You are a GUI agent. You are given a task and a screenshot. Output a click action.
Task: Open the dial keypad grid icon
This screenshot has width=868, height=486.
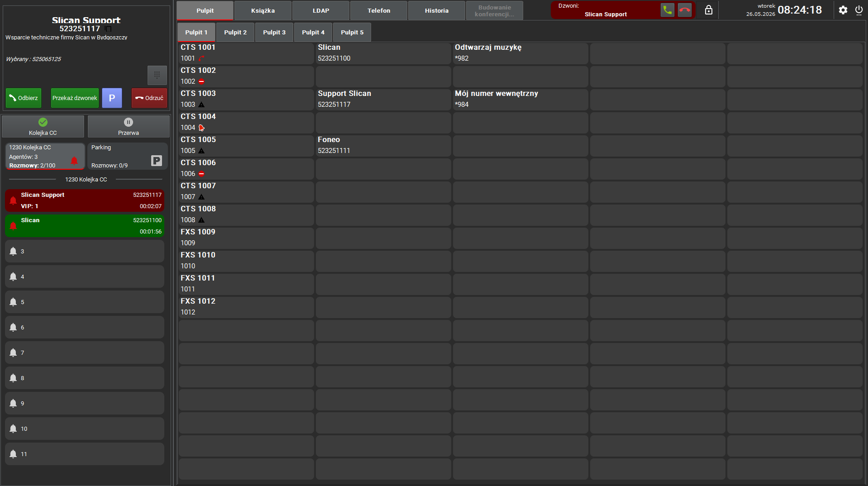(157, 75)
